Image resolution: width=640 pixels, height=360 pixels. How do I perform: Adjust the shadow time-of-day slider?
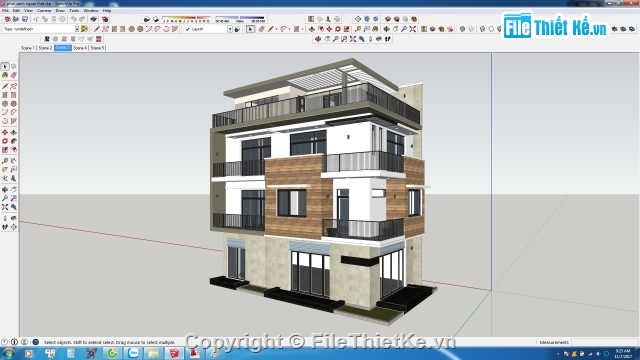coord(240,19)
